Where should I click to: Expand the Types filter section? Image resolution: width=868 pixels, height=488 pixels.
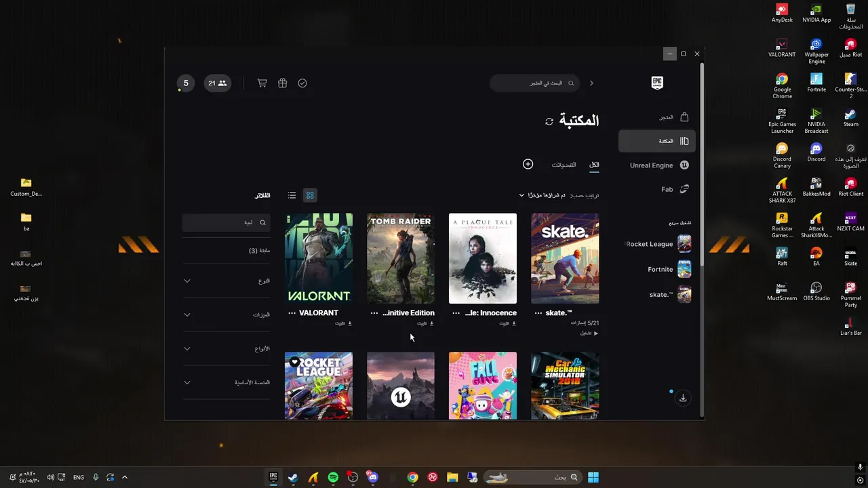226,348
